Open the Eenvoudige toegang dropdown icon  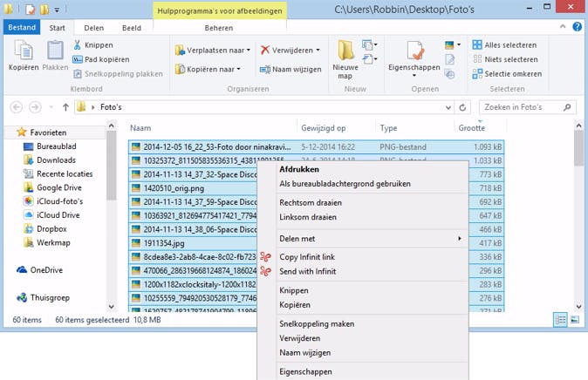(x=369, y=59)
